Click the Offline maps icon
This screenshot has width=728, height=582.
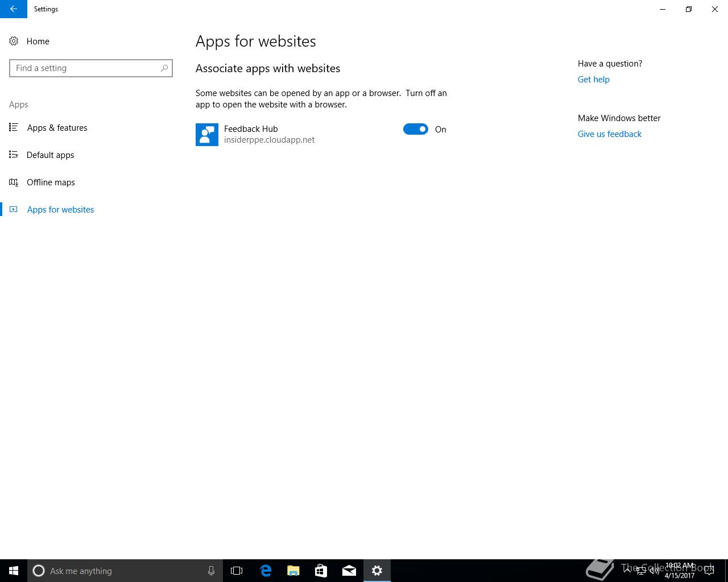[14, 182]
